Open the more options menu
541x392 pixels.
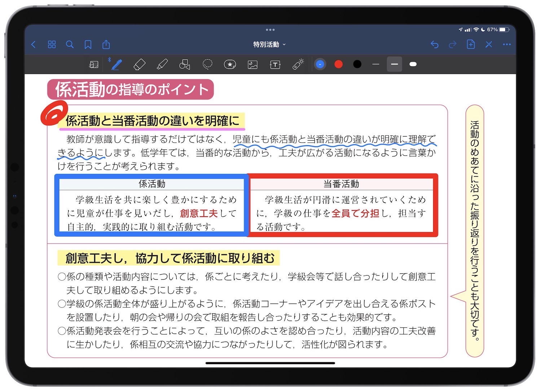coord(507,44)
